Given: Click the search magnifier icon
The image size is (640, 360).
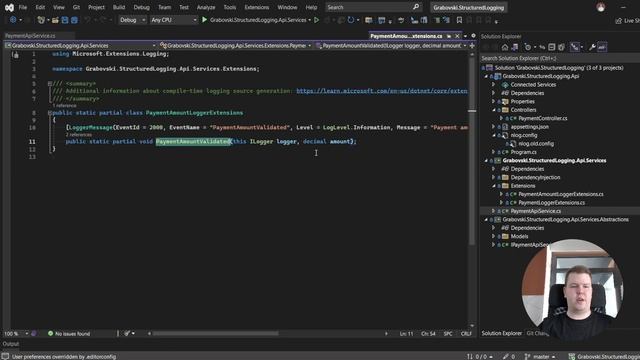Looking at the screenshot, I should coord(416,7).
